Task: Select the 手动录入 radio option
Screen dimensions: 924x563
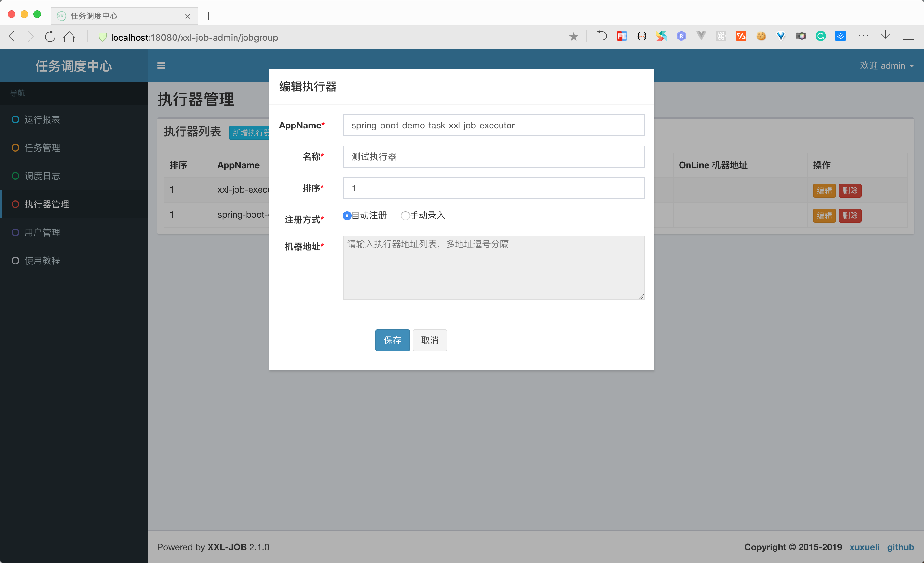Action: [405, 216]
